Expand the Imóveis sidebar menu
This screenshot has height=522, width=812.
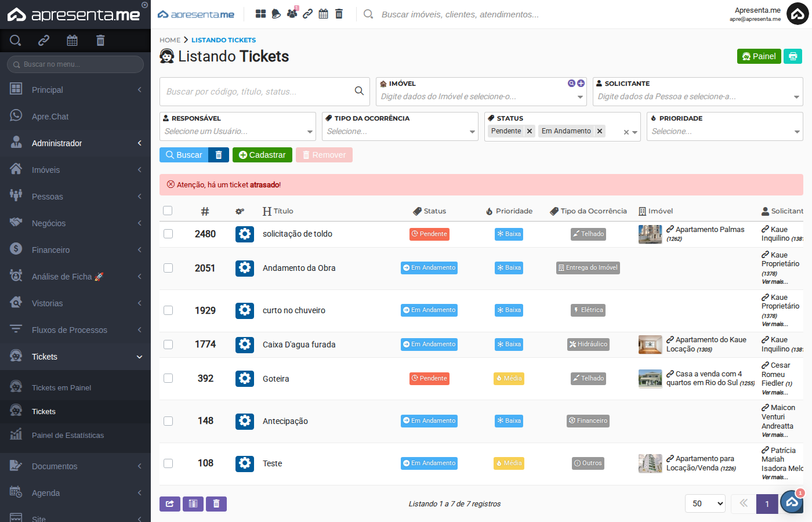[x=75, y=170]
